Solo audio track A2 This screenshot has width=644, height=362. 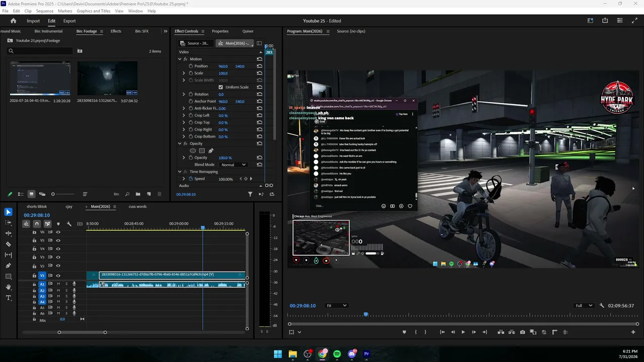pos(66,291)
